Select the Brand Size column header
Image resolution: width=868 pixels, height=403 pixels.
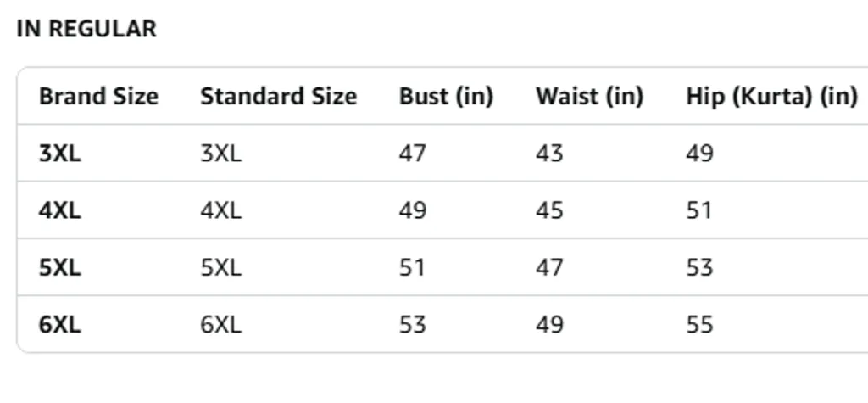(x=98, y=97)
